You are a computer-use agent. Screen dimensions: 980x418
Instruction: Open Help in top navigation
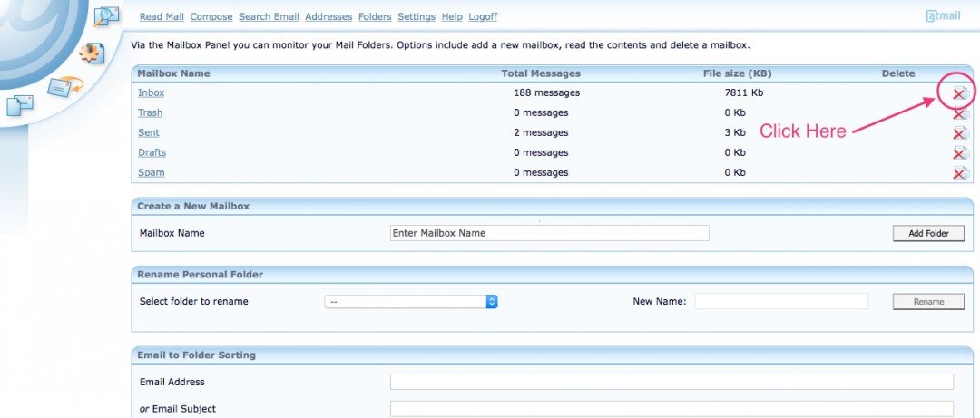click(452, 17)
